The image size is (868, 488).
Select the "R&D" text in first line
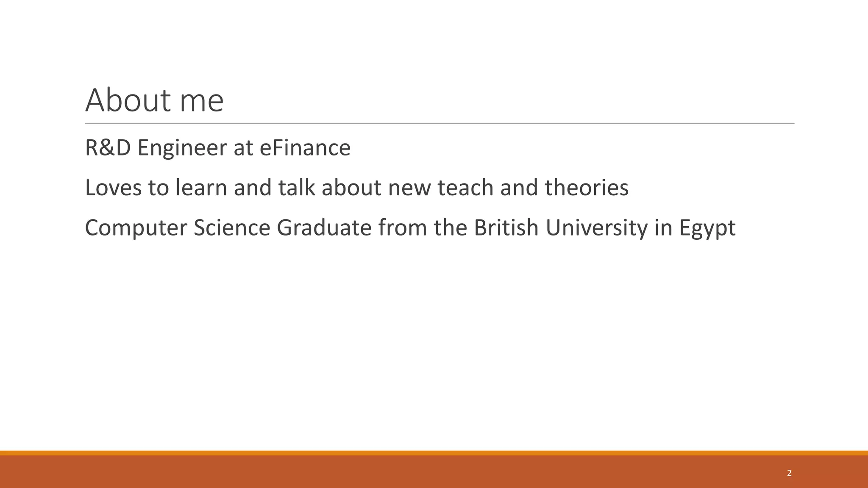108,148
